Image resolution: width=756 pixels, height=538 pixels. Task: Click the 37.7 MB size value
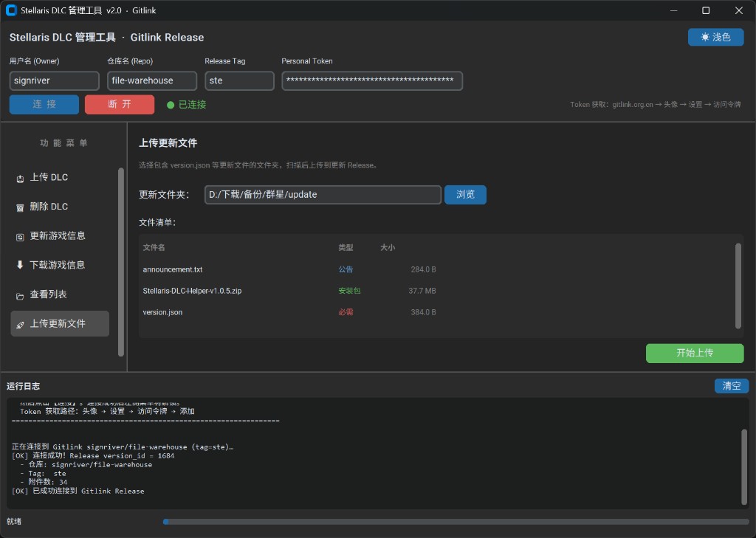422,291
